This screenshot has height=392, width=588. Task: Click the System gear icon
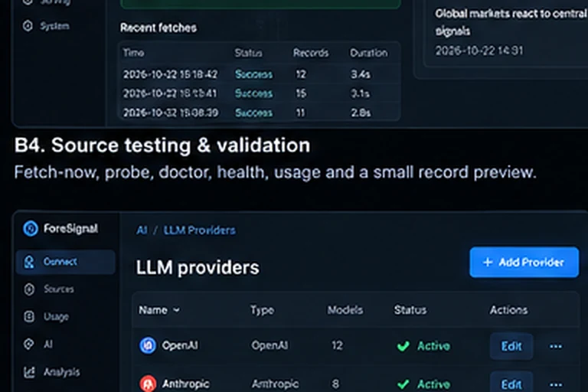pyautogui.click(x=28, y=26)
